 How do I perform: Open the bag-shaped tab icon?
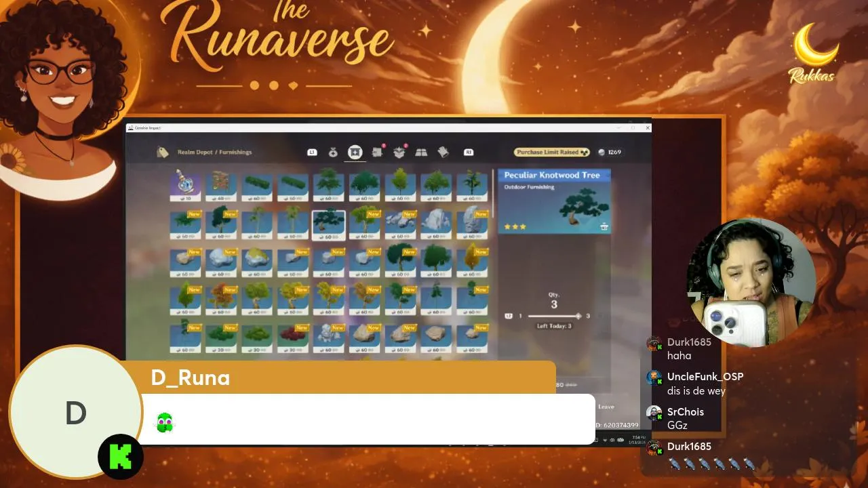coord(333,152)
